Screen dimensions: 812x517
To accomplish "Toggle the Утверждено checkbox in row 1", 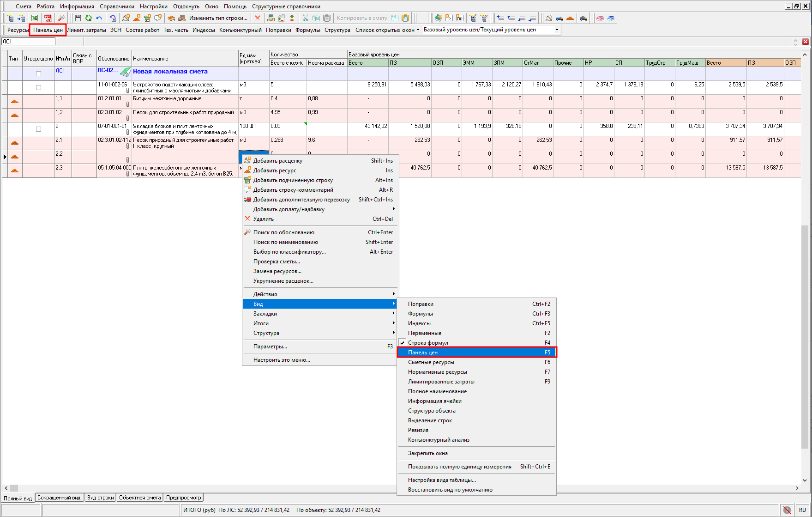I will coord(38,87).
